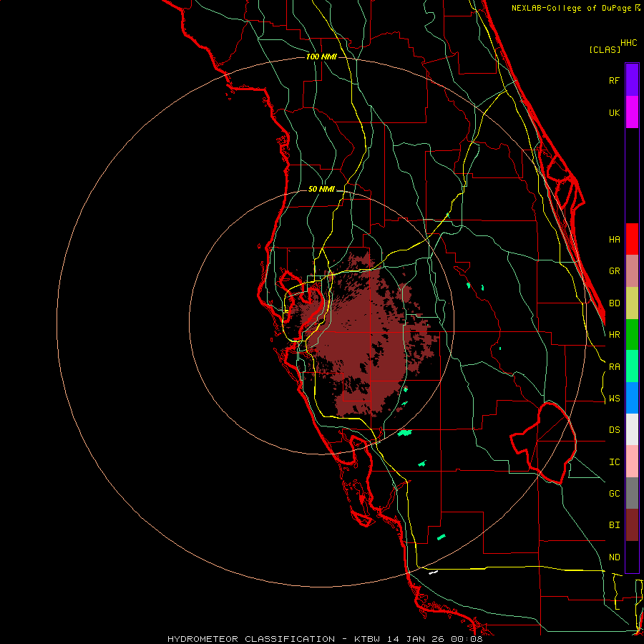Click the RF legend label
This screenshot has height=644, width=644.
point(614,80)
